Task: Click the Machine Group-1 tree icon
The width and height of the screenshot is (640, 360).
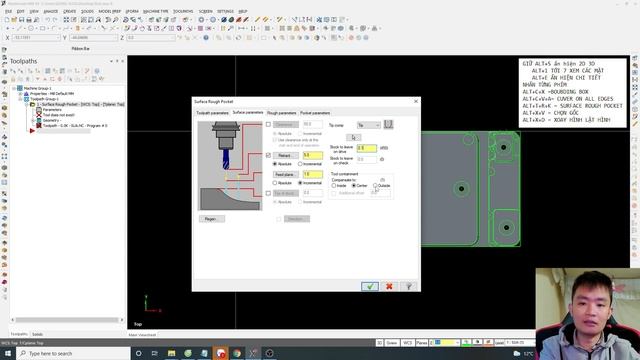Action: coord(20,88)
